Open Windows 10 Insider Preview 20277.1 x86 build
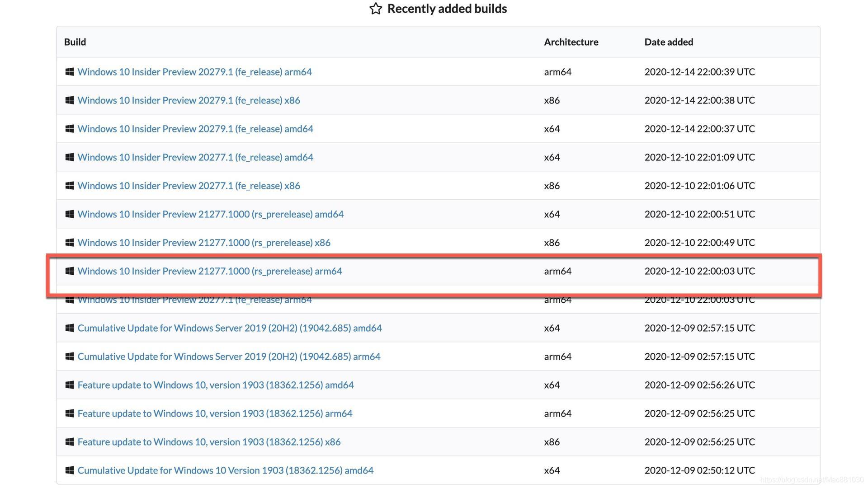 [x=189, y=186]
